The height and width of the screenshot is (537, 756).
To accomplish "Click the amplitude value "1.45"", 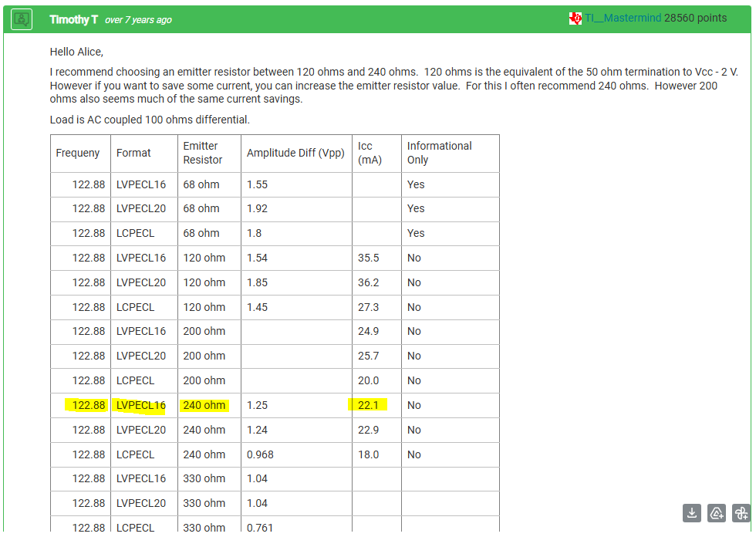I will (257, 307).
